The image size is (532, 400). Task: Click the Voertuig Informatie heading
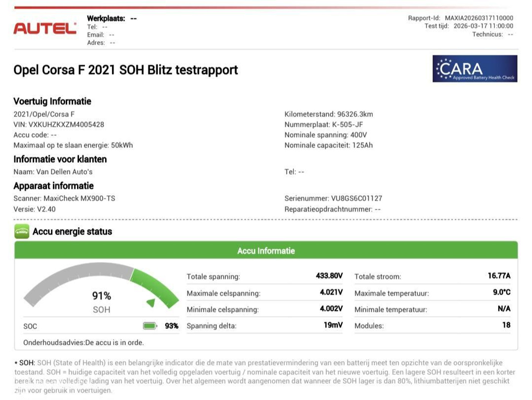(52, 101)
